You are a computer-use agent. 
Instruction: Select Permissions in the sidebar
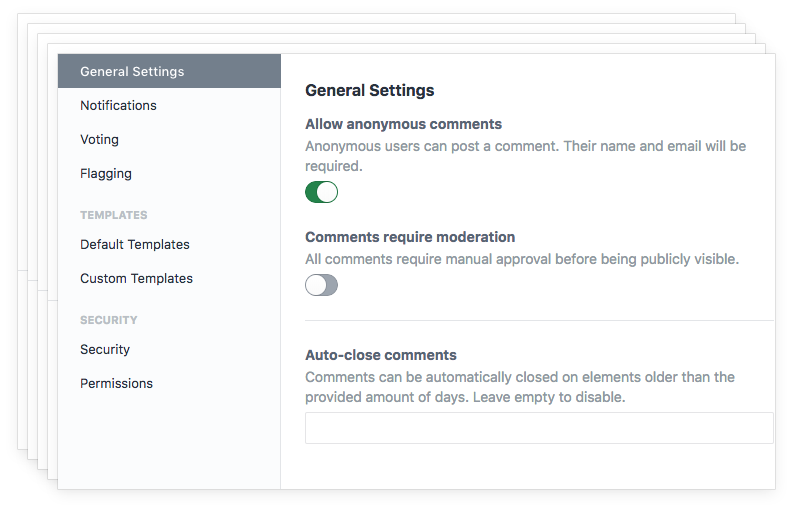tap(116, 383)
